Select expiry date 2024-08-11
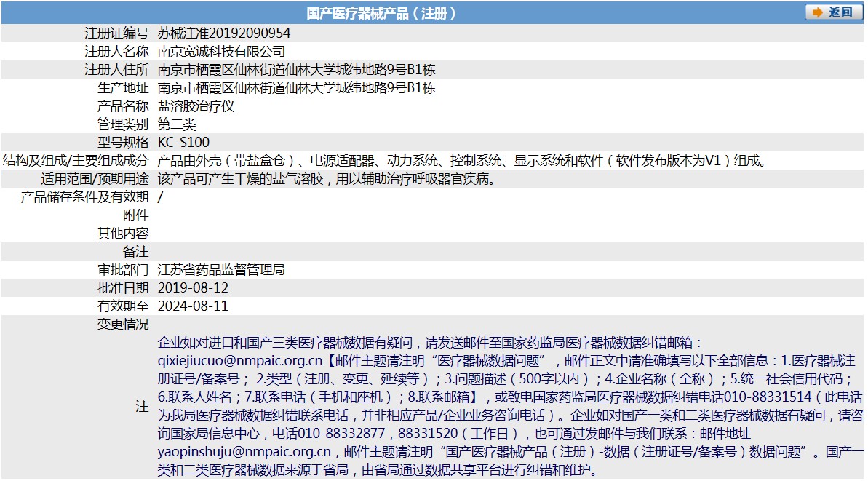 pos(193,306)
